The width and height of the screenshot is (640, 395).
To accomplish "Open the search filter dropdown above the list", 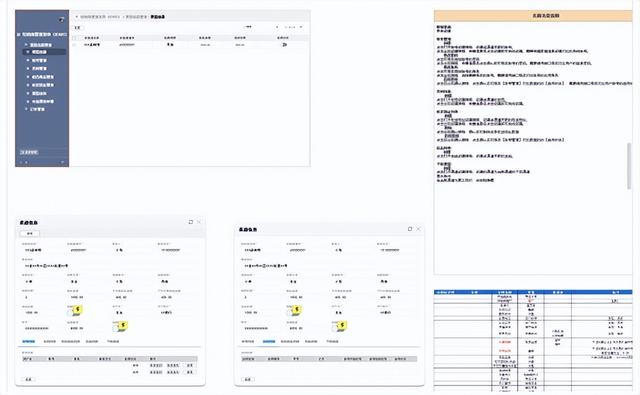I will (x=261, y=27).
